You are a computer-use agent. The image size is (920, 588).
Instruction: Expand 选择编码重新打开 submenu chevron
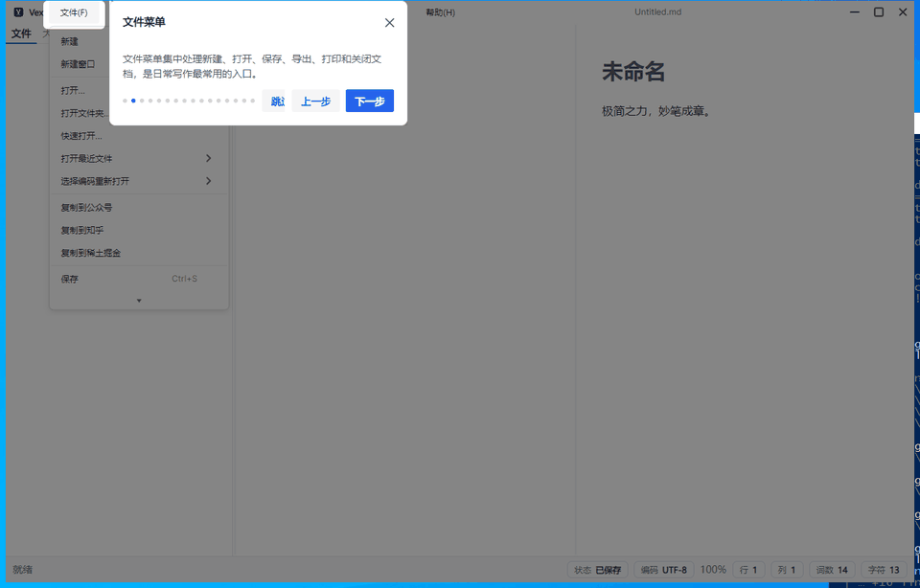208,181
